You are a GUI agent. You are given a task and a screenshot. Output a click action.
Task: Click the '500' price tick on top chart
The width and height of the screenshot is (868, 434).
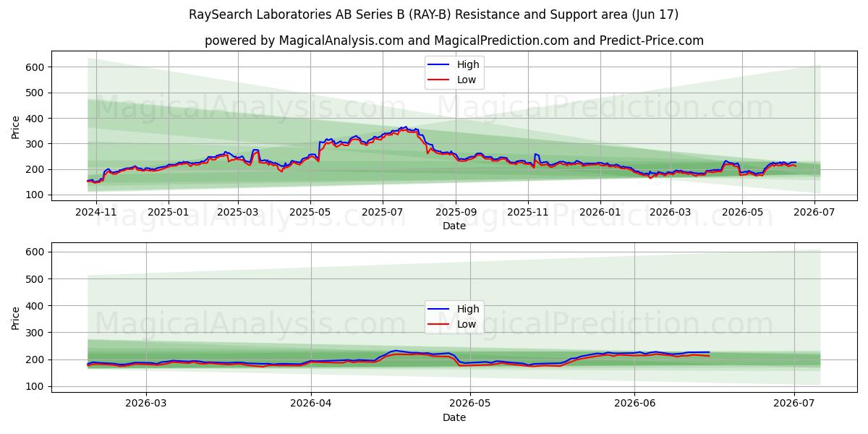tap(36, 93)
